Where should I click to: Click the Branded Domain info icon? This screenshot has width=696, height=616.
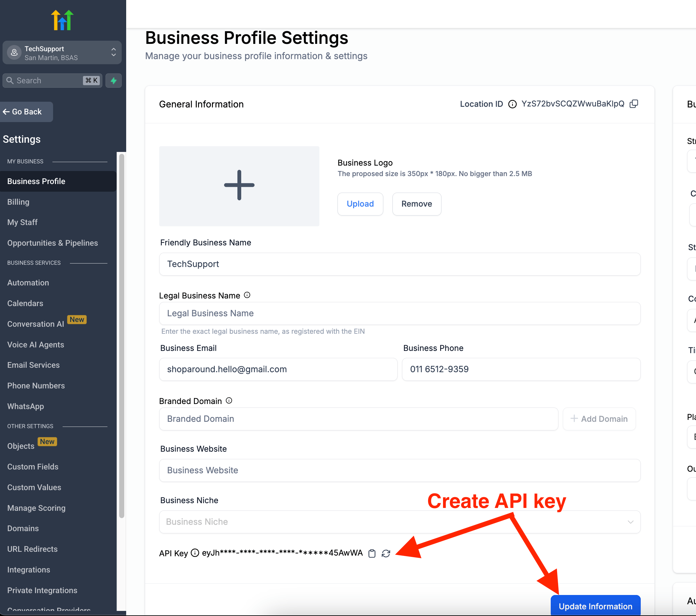pos(229,401)
